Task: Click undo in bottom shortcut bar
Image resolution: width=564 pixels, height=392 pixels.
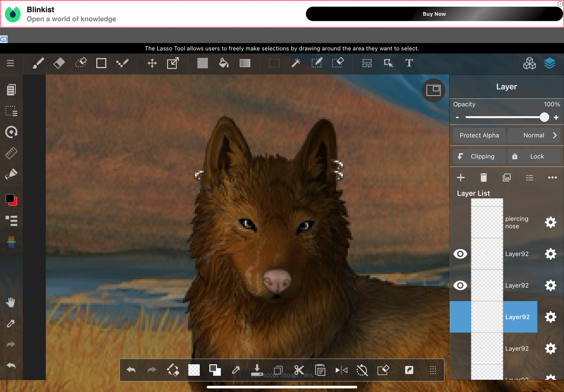Action: click(131, 370)
